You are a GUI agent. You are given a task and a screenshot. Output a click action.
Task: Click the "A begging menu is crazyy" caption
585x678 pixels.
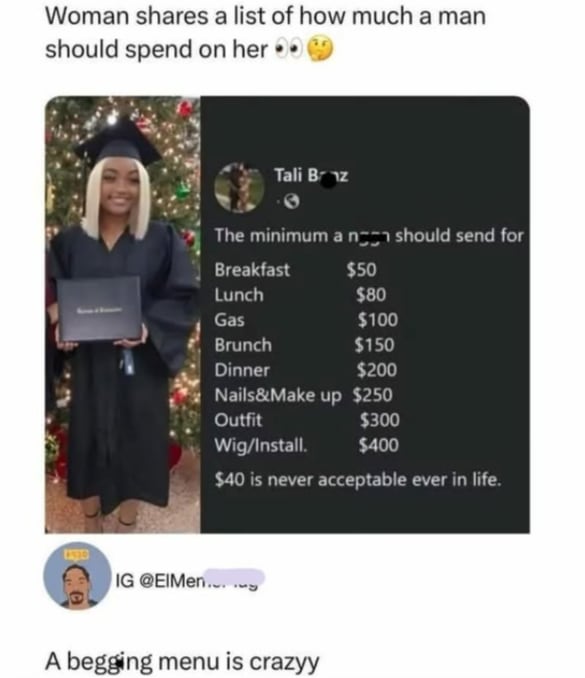[x=182, y=662]
